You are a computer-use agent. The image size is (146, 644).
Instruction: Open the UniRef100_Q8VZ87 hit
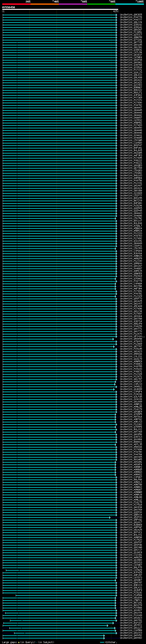(x=131, y=30)
